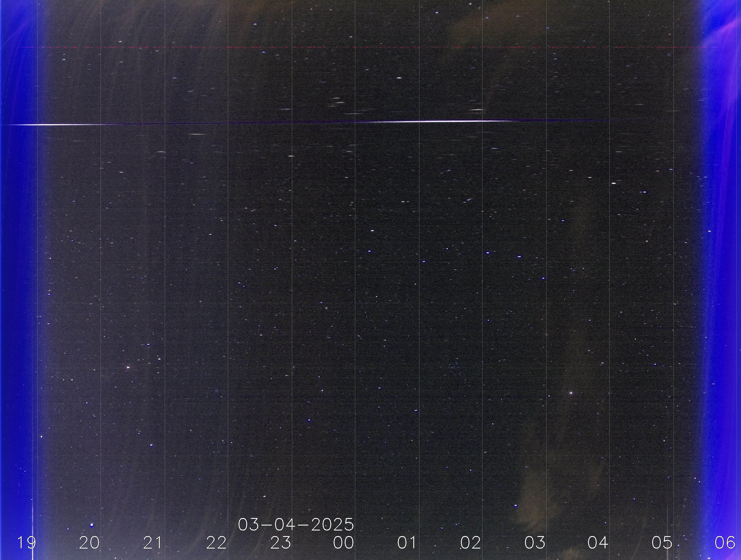Click the hour label 21
The image size is (741, 560).
pyautogui.click(x=153, y=543)
